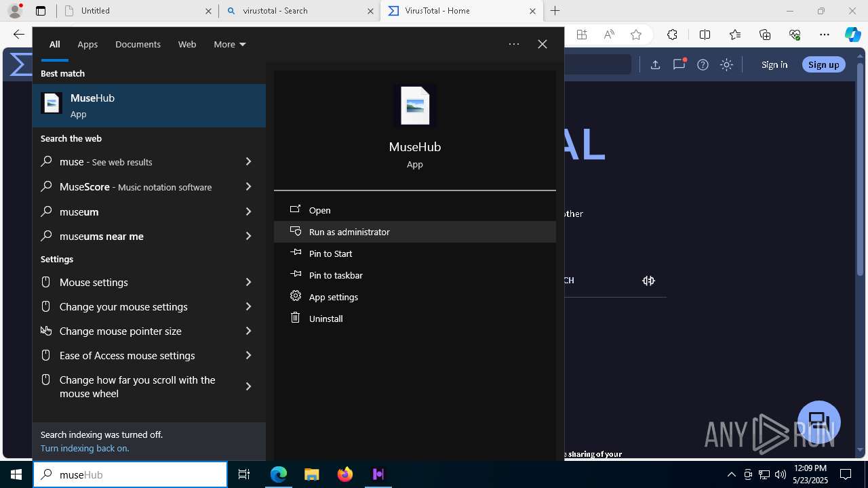The width and height of the screenshot is (868, 488).
Task: Click the VirusTotal Sign in link
Action: click(x=774, y=64)
